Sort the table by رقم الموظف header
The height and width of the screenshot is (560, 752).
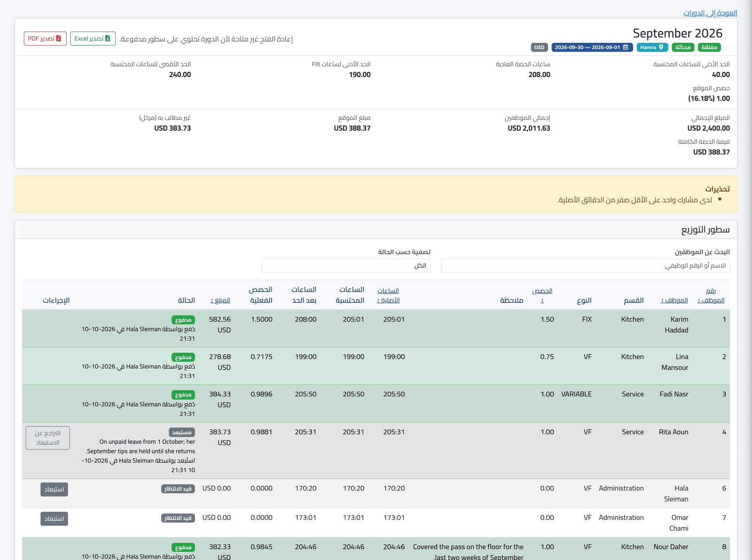pos(711,295)
